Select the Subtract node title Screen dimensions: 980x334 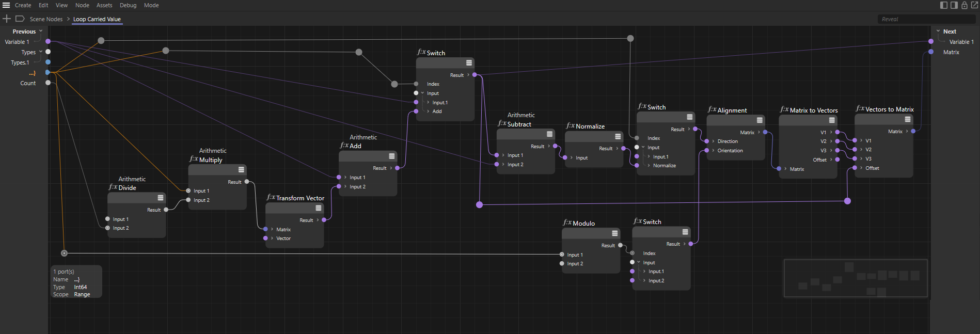click(519, 124)
